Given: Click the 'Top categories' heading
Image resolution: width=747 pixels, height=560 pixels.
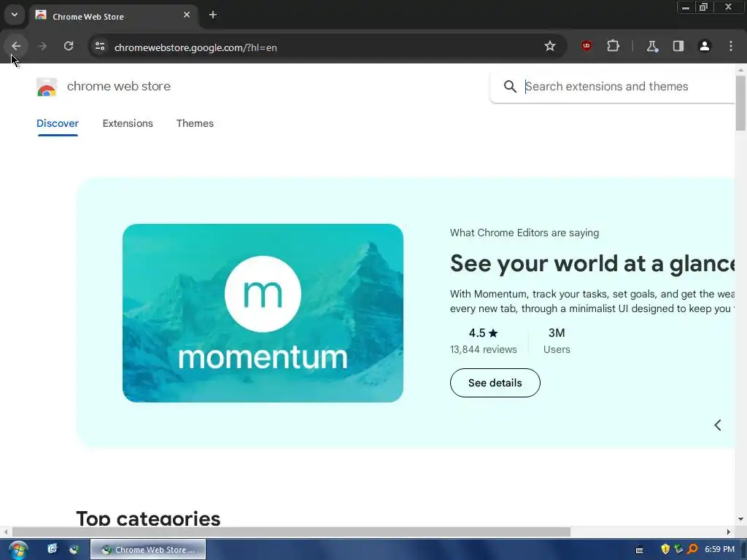Looking at the screenshot, I should click(x=148, y=518).
